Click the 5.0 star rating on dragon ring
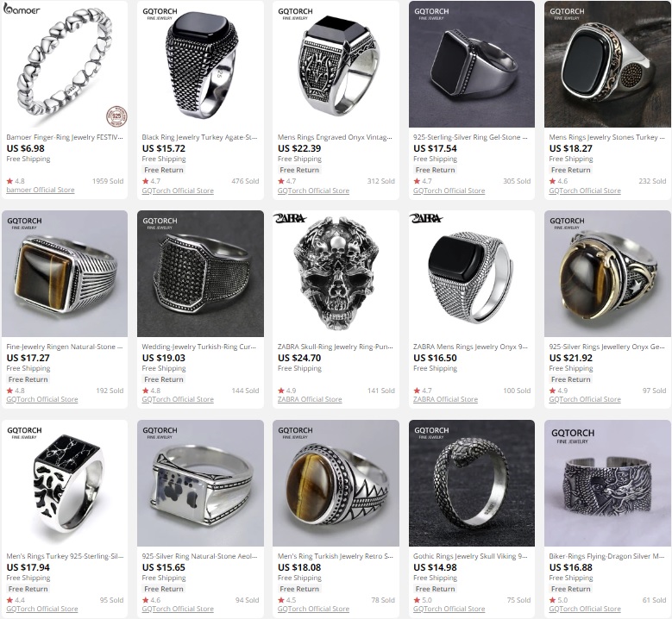Screen dimensions: 672x619 pyautogui.click(x=558, y=600)
